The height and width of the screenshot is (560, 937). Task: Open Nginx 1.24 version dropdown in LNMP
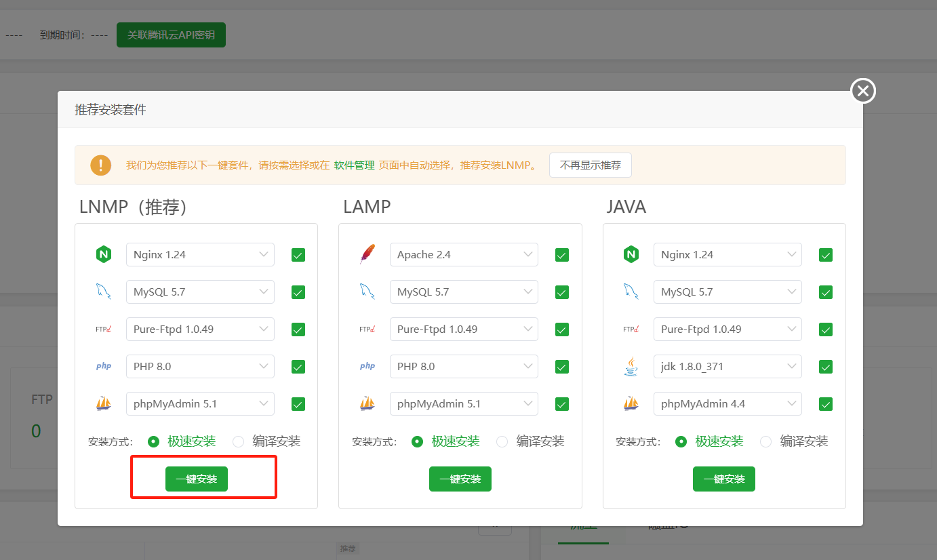200,255
